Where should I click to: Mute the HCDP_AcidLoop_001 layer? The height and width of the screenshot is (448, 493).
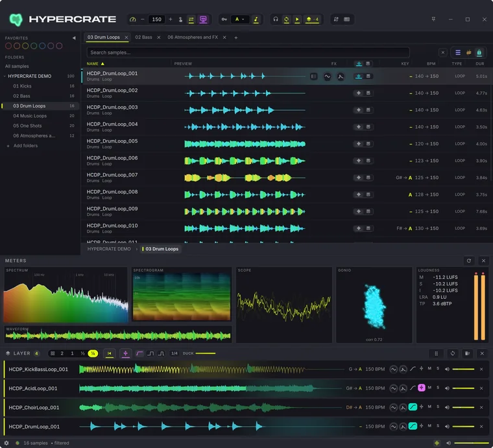pos(429,388)
